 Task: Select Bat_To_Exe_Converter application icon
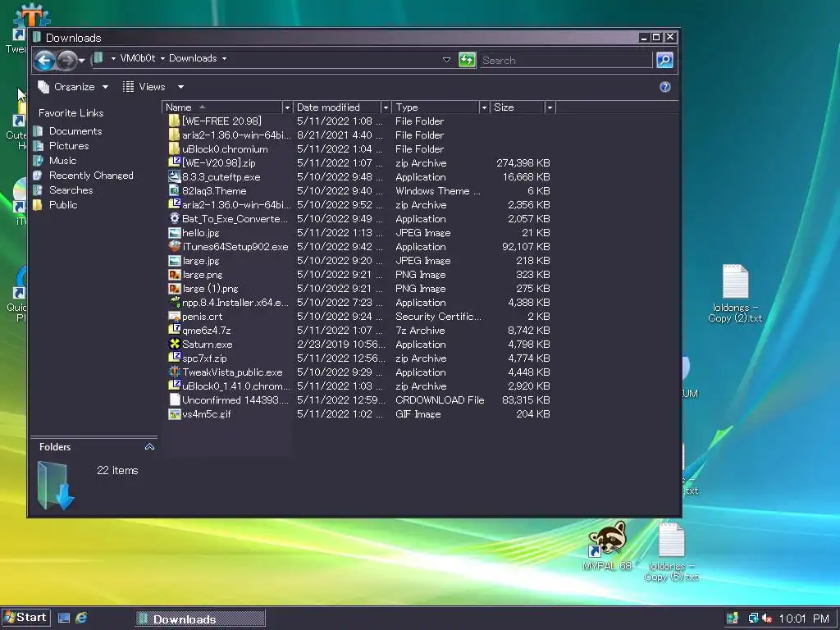(174, 218)
